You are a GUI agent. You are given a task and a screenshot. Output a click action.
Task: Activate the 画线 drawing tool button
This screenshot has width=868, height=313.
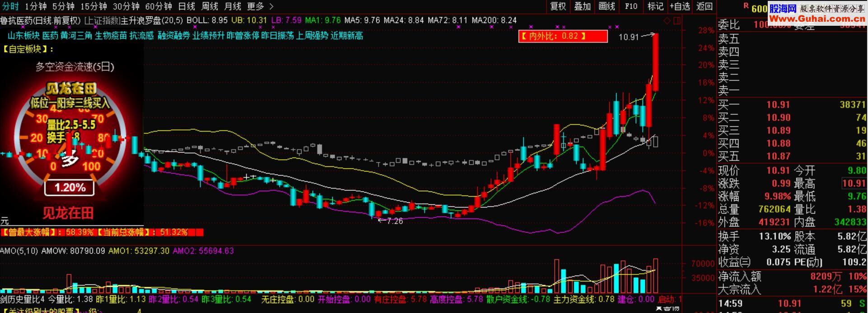[607, 6]
